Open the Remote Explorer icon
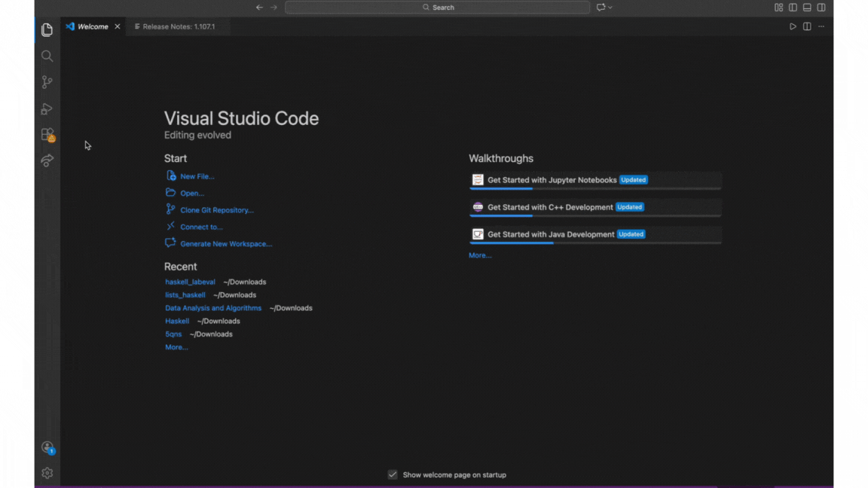 pyautogui.click(x=47, y=160)
